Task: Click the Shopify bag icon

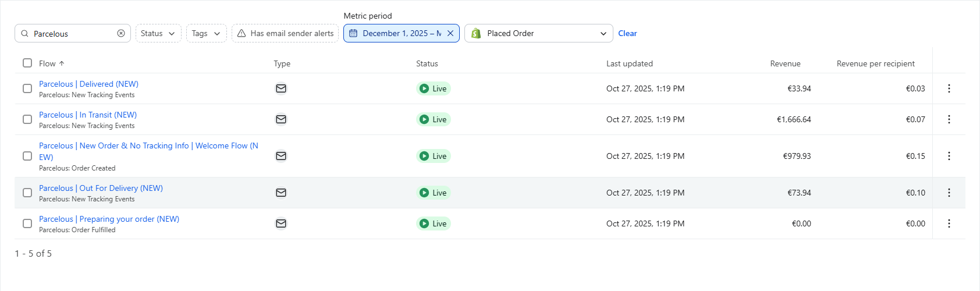Action: [476, 33]
